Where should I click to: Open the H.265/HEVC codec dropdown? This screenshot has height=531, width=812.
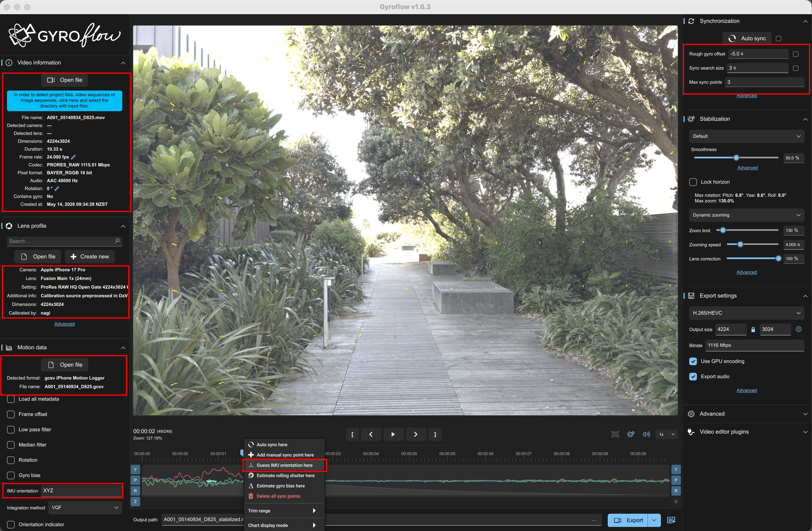[x=746, y=313]
